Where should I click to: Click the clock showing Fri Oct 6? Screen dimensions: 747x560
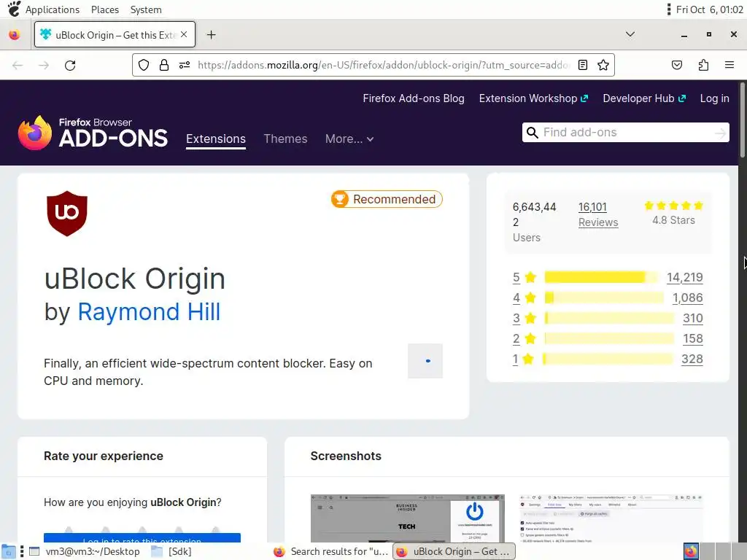coord(709,9)
